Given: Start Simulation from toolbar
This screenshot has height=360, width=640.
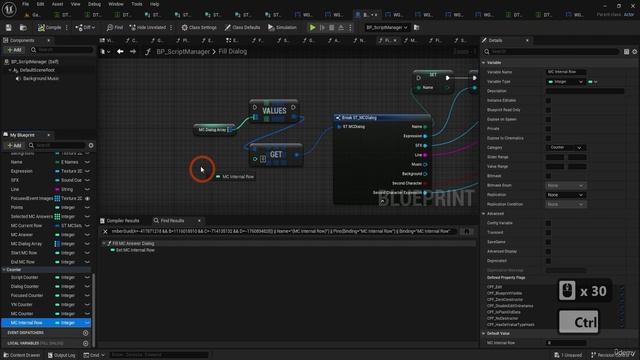Looking at the screenshot, I should pyautogui.click(x=282, y=27).
